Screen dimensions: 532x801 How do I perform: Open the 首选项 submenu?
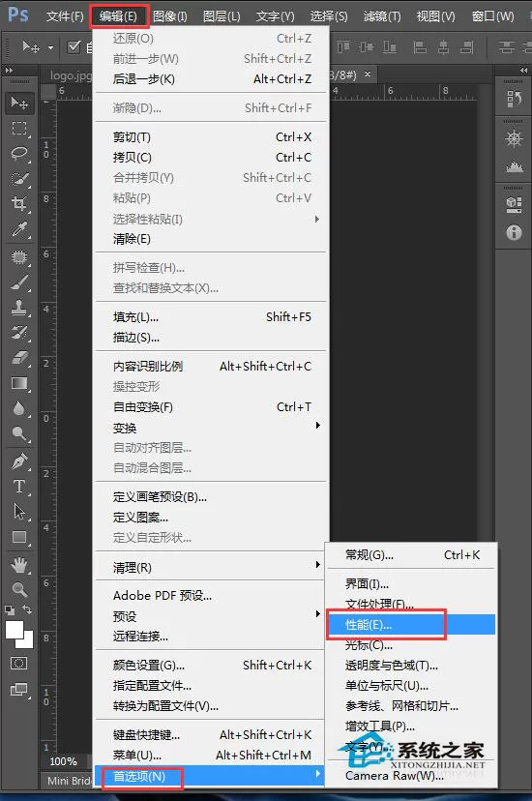(209, 776)
